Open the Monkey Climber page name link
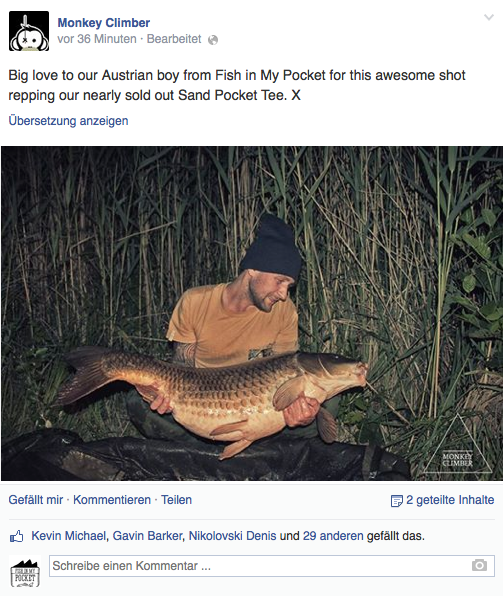Screen dimensions: 503x596 [x=103, y=23]
